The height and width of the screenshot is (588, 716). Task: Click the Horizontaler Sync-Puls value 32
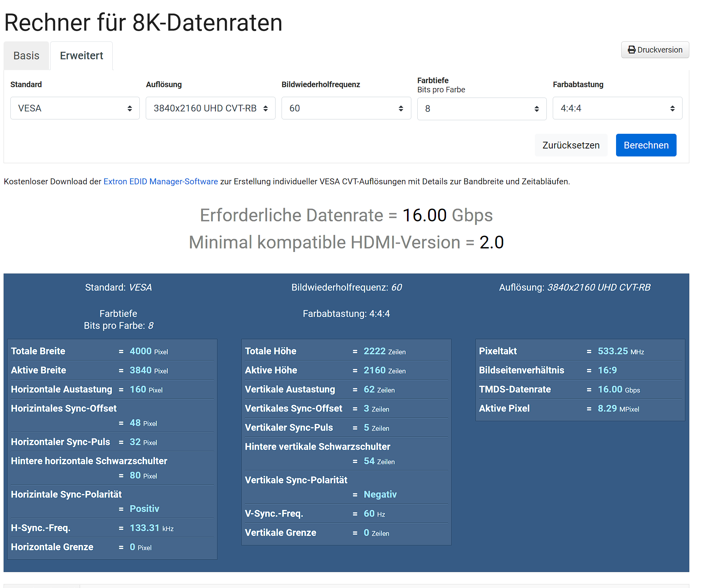point(135,442)
